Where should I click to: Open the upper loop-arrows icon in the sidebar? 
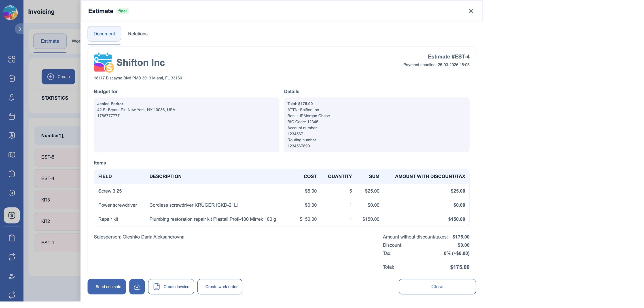[12, 257]
